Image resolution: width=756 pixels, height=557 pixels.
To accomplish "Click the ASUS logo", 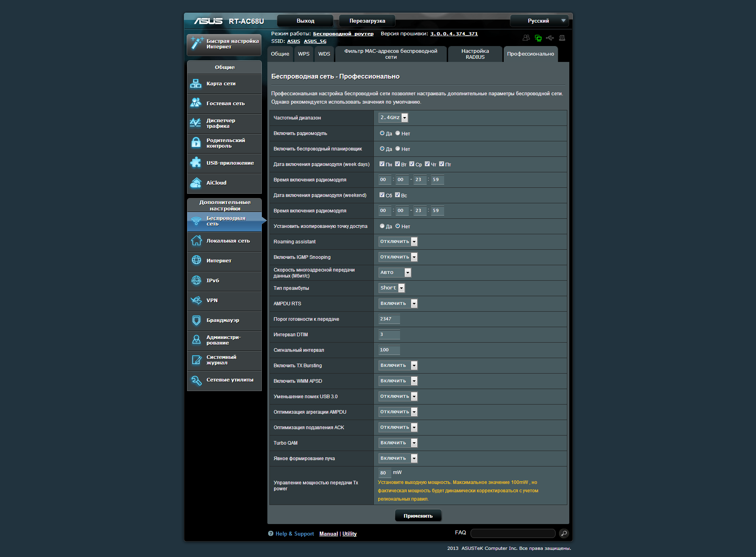I will click(208, 21).
